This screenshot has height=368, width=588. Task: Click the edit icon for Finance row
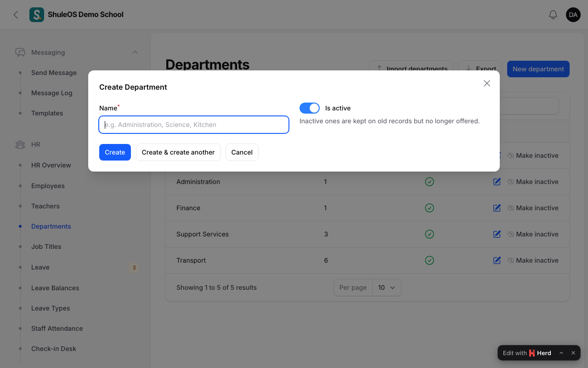point(497,208)
